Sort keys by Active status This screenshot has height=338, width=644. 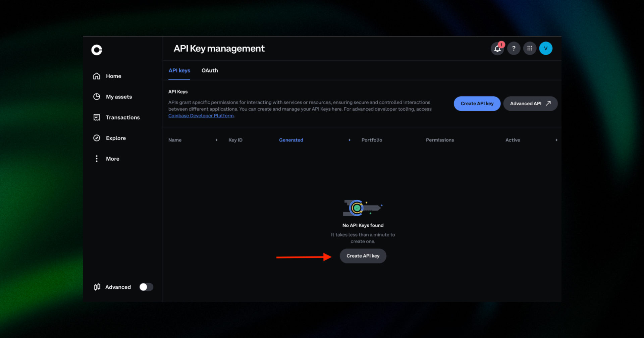click(556, 140)
